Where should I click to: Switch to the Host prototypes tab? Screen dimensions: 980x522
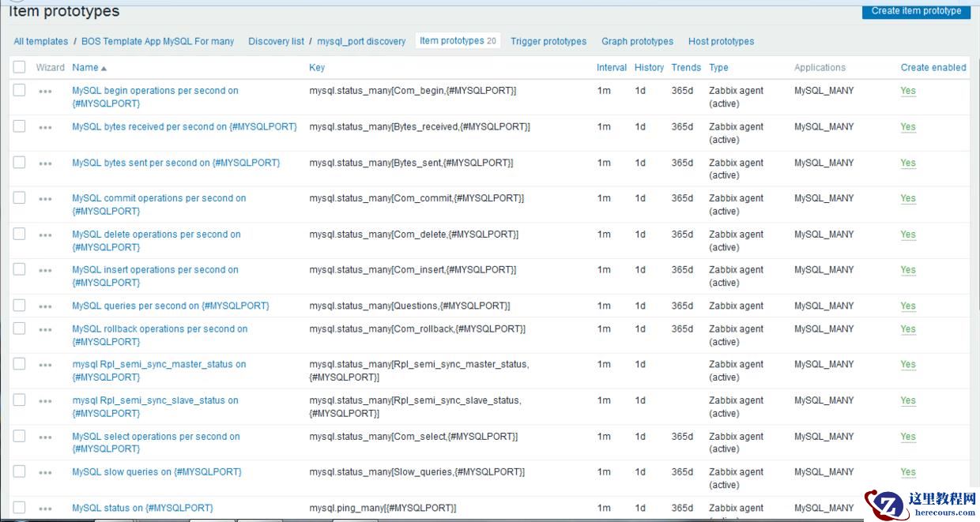721,41
